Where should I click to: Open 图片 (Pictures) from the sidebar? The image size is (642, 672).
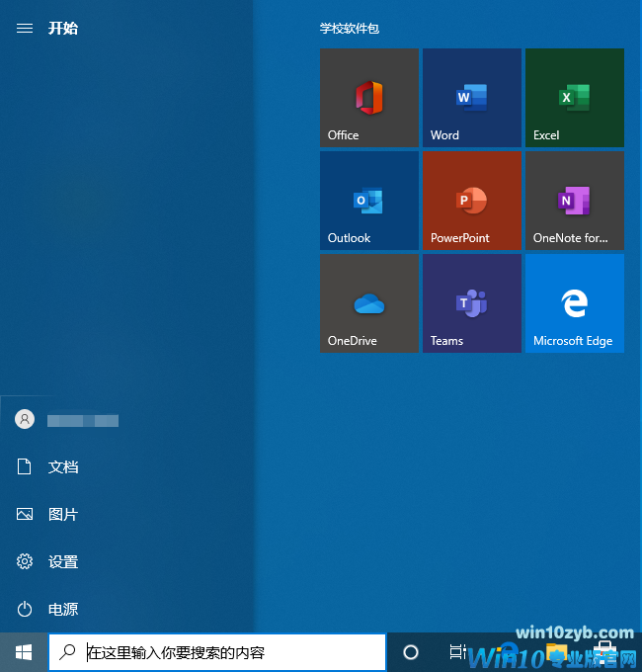(62, 515)
